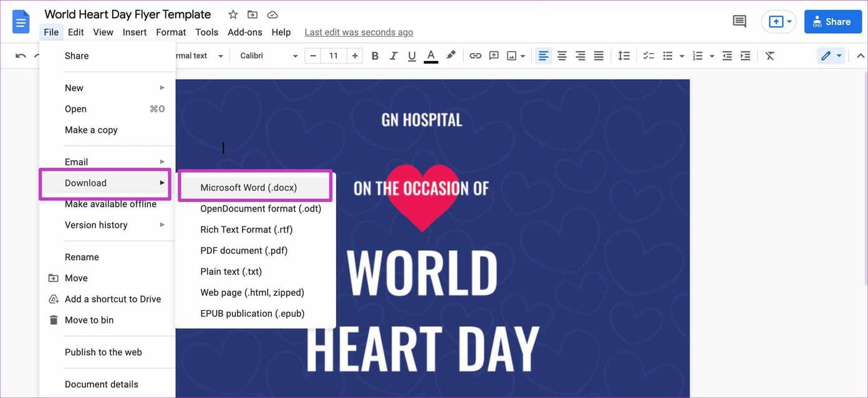Decrease font size with minus
Screen dimensions: 868x398
click(x=313, y=56)
